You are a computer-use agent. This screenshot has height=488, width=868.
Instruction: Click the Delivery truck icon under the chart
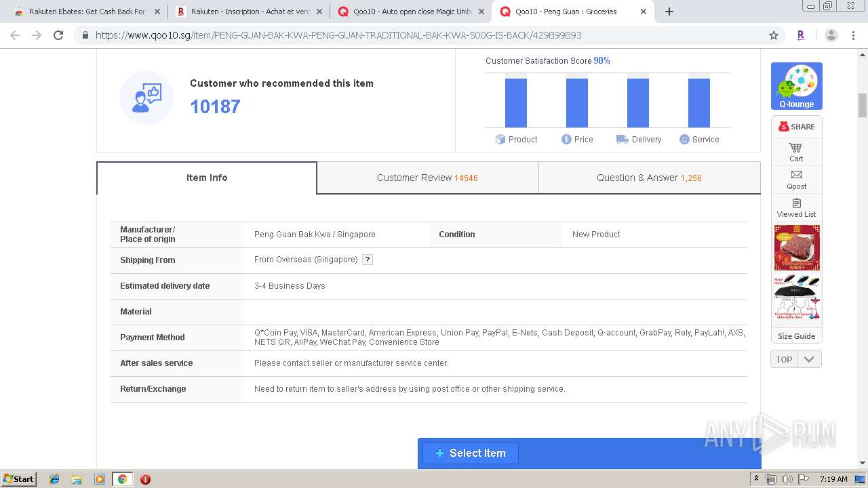tap(622, 139)
